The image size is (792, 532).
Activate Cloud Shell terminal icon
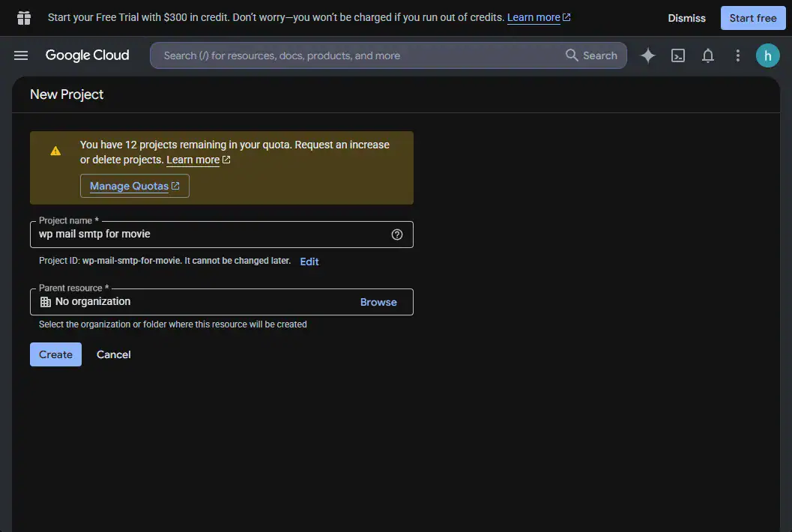(x=678, y=55)
